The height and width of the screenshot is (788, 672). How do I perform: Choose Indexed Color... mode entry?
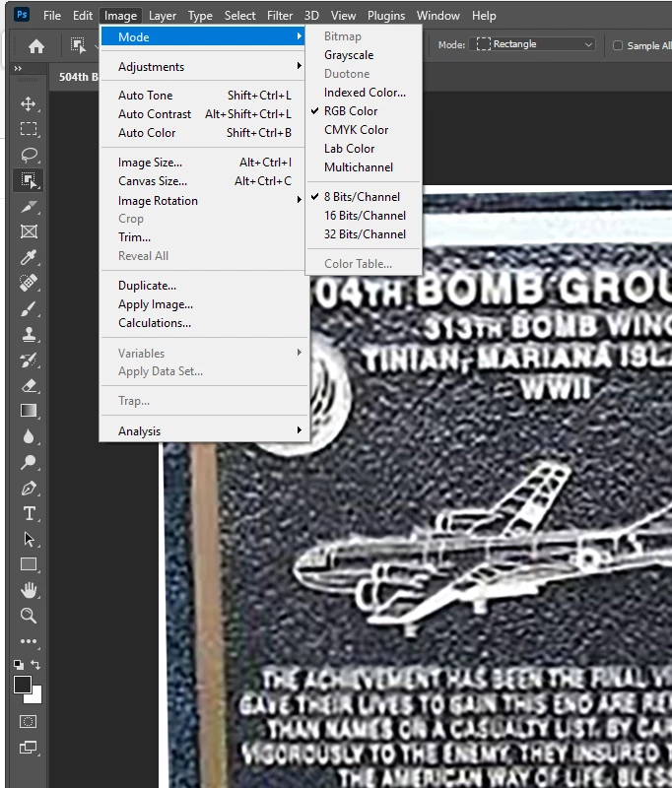365,93
